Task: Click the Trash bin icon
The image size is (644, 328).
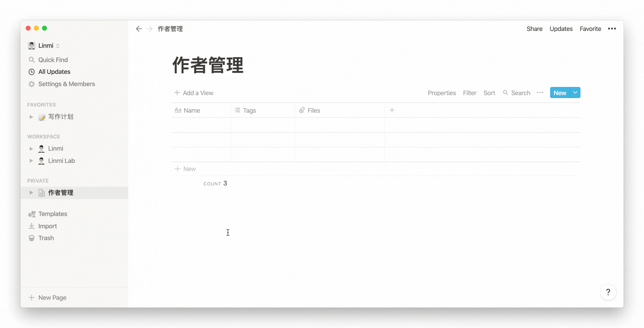Action: (31, 238)
